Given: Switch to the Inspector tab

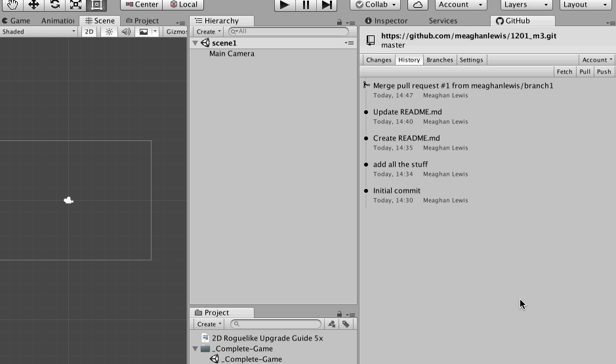Looking at the screenshot, I should [x=386, y=21].
